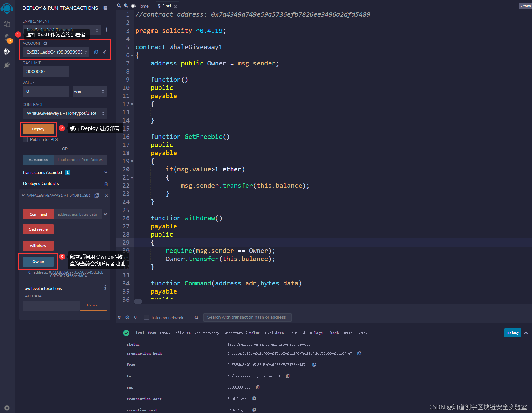
Task: Click the At Address button
Action: (x=38, y=160)
